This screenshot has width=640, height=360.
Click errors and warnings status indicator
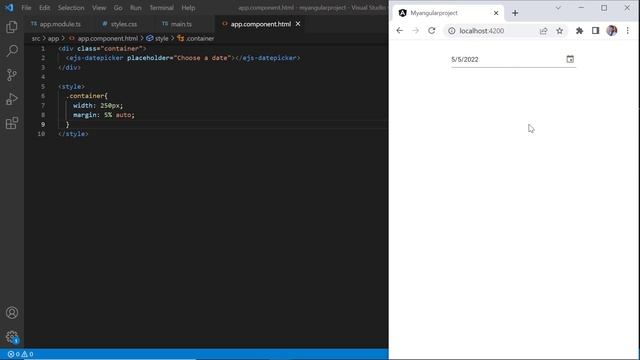click(x=20, y=354)
